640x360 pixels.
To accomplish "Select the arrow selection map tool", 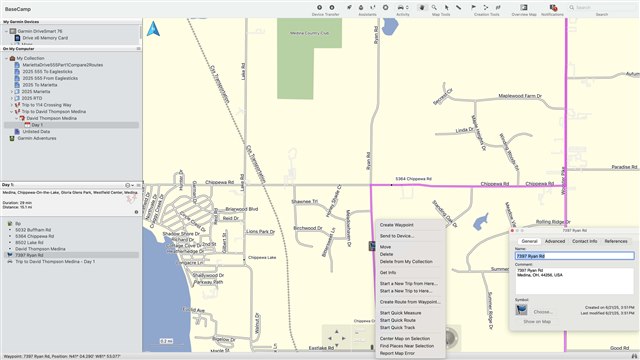I will [x=447, y=7].
